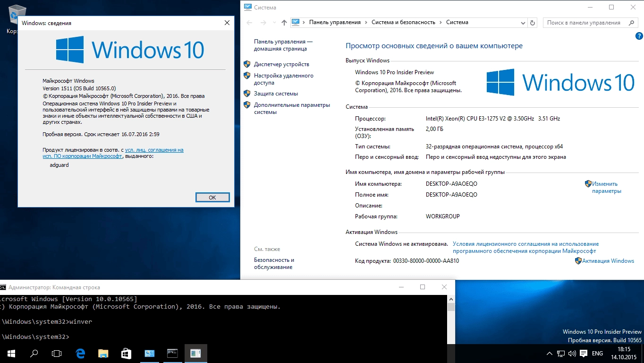Click System breadcrumb in address bar
Screen dimensions: 644x363
[x=457, y=22]
